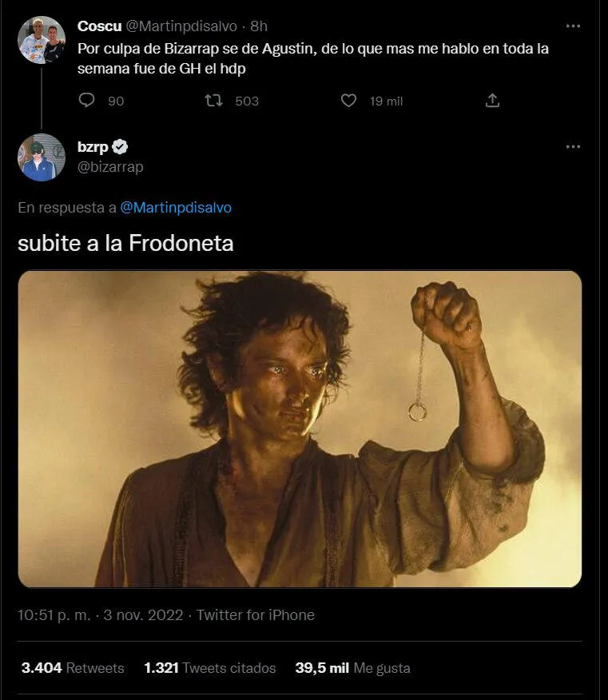Click the share icon on Coscu's tweet
The height and width of the screenshot is (700, 608).
pyautogui.click(x=493, y=101)
